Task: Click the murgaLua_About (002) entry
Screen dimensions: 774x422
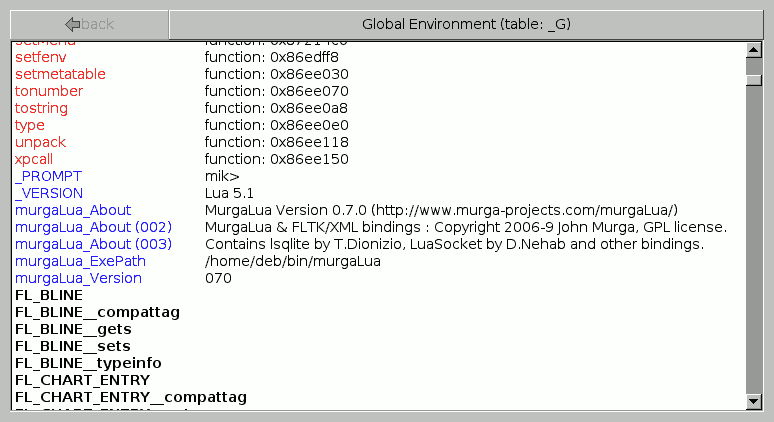Action: 93,227
